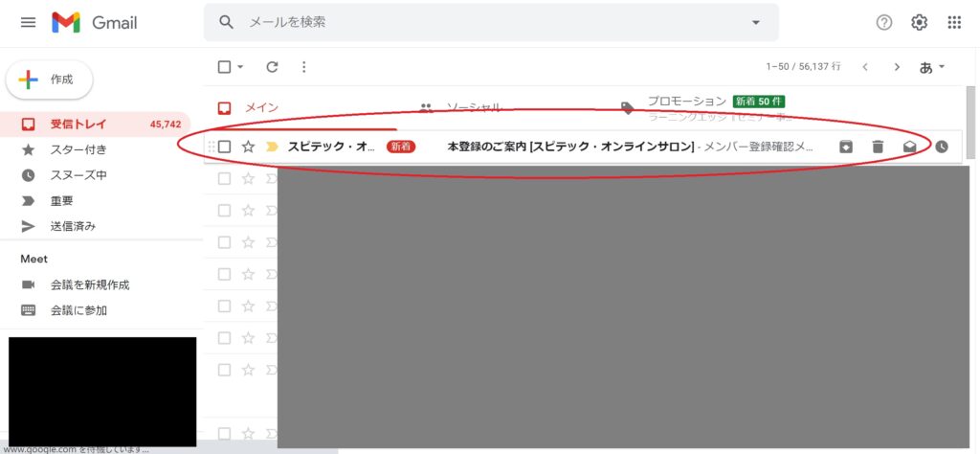Click 会議に参加 link

click(78, 310)
